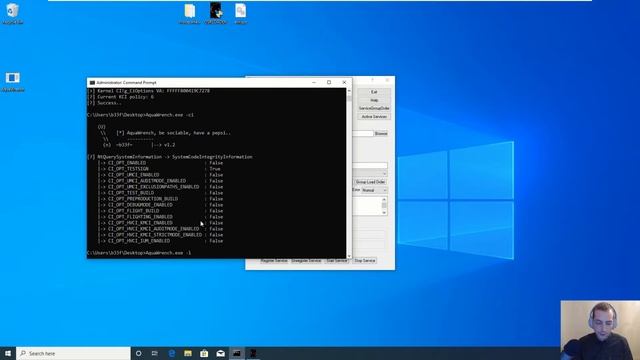Click the ServiceGroupOrder button
The width and height of the screenshot is (640, 360).
(374, 109)
